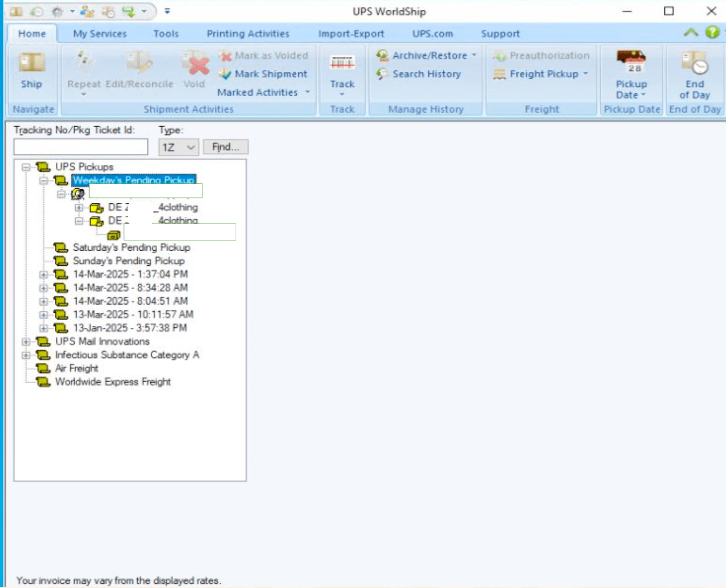This screenshot has width=726, height=588.
Task: Click the Saturday's Pending Pickup folder icon
Action: [61, 248]
